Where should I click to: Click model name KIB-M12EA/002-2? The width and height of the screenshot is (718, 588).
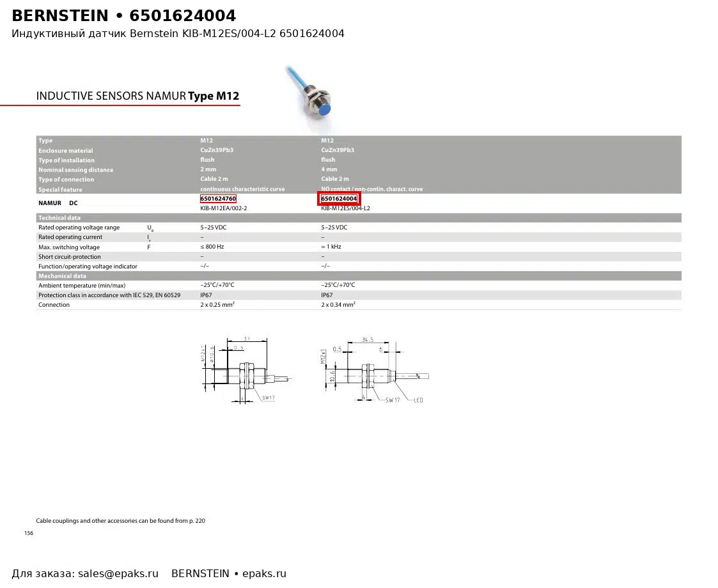[x=224, y=208]
